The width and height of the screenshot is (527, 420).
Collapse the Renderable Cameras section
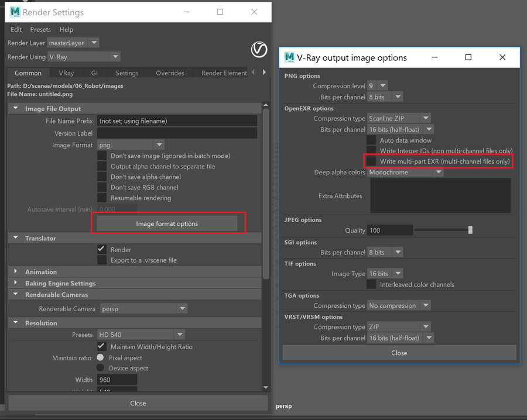(15, 294)
